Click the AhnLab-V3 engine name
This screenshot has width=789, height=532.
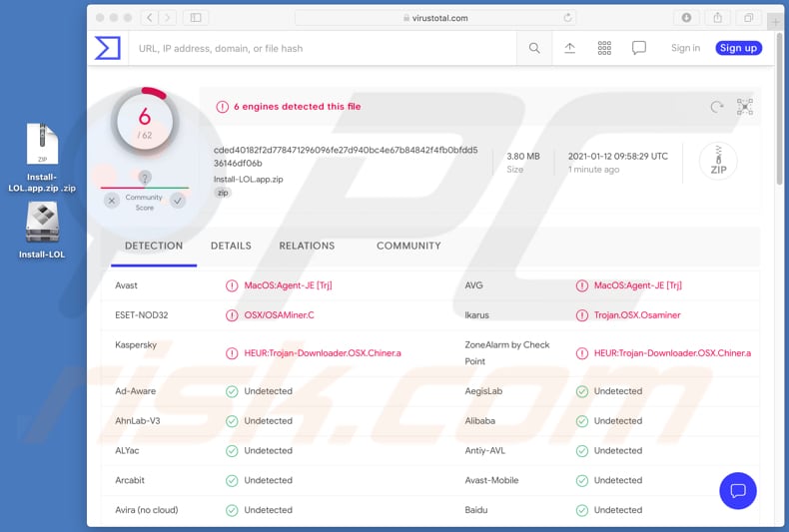coord(138,421)
